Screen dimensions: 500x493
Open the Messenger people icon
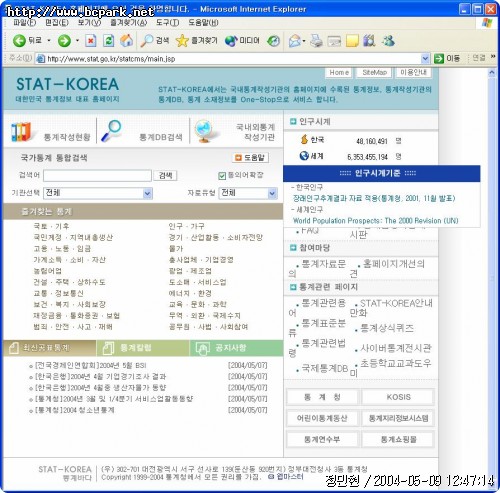coord(388,41)
